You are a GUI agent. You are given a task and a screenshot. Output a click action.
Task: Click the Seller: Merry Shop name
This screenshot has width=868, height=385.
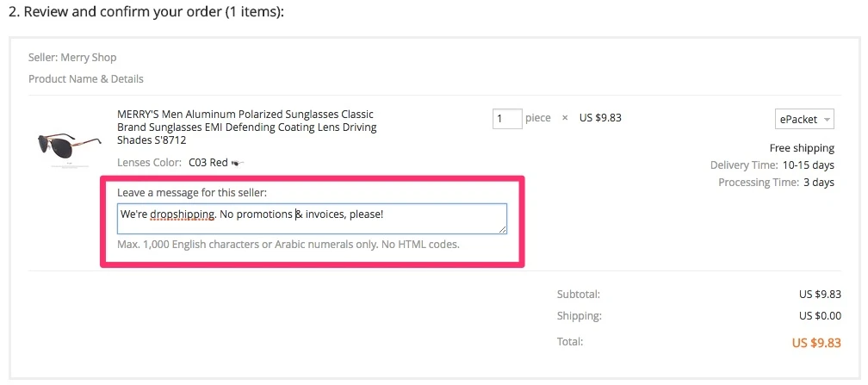pyautogui.click(x=72, y=58)
